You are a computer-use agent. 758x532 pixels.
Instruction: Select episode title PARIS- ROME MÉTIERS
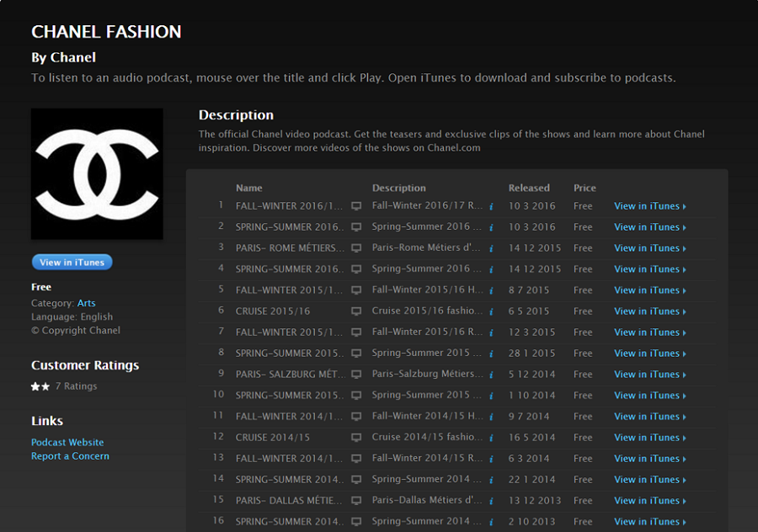point(290,248)
